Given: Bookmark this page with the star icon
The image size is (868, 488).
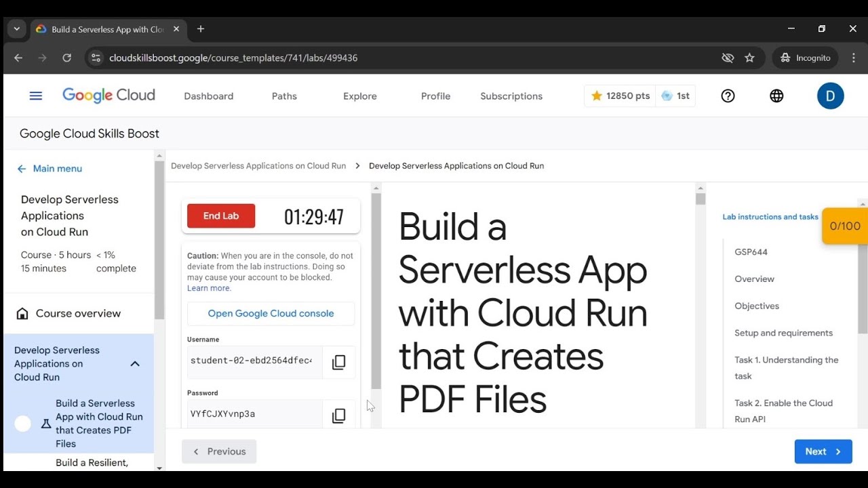Looking at the screenshot, I should (749, 58).
